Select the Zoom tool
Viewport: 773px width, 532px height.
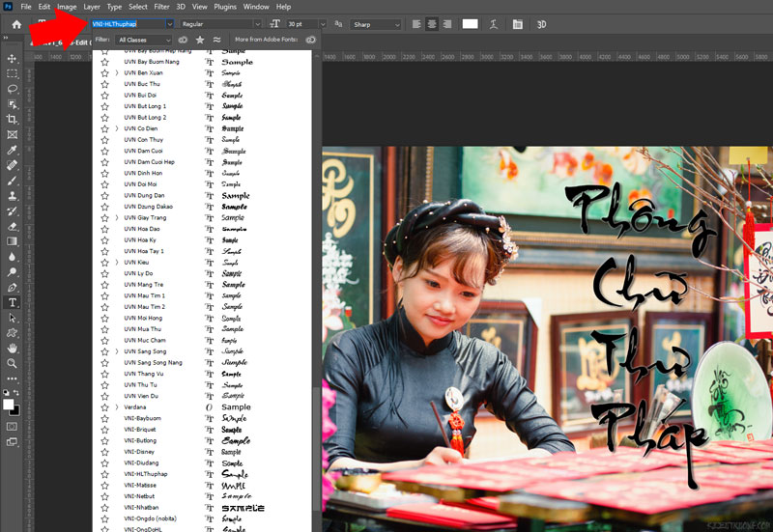click(x=12, y=364)
